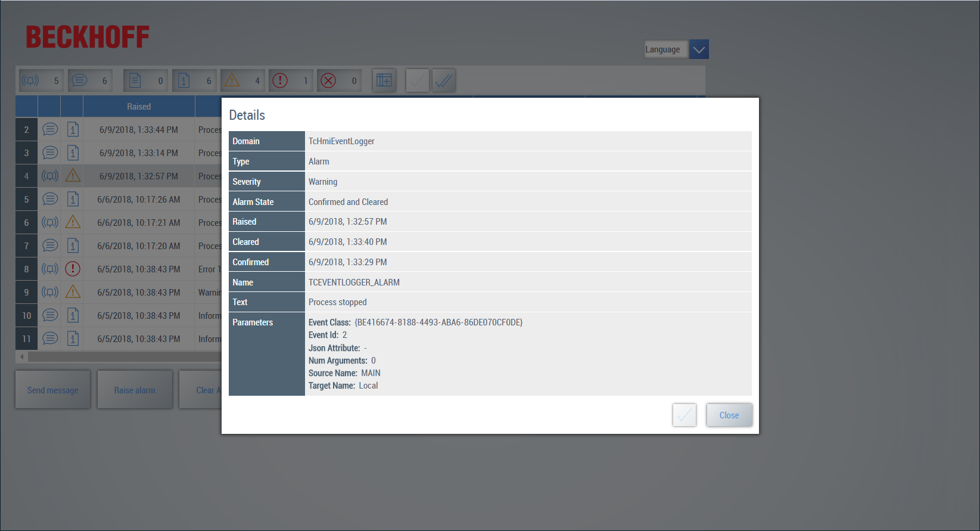Toggle the messages filter showing 6
This screenshot has width=980, height=531.
point(90,80)
